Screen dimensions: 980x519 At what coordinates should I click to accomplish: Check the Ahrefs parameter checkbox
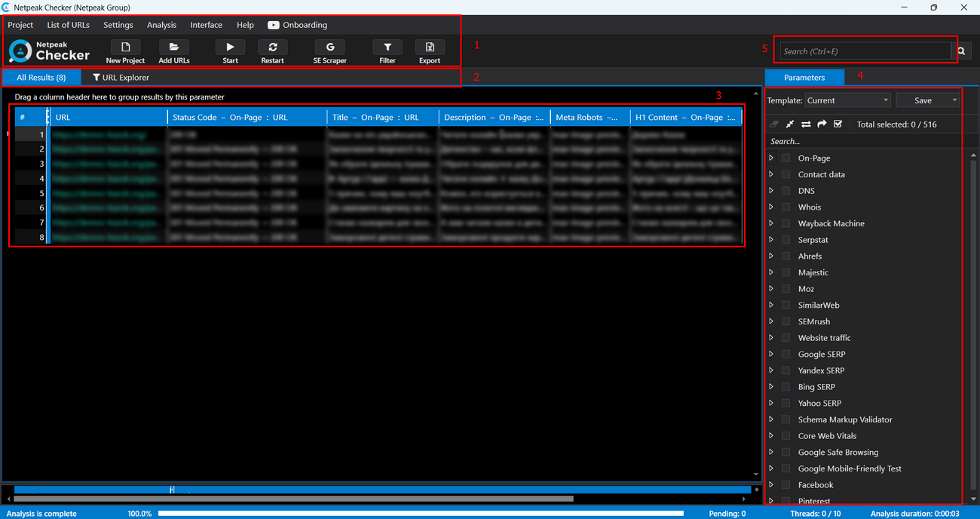click(786, 256)
